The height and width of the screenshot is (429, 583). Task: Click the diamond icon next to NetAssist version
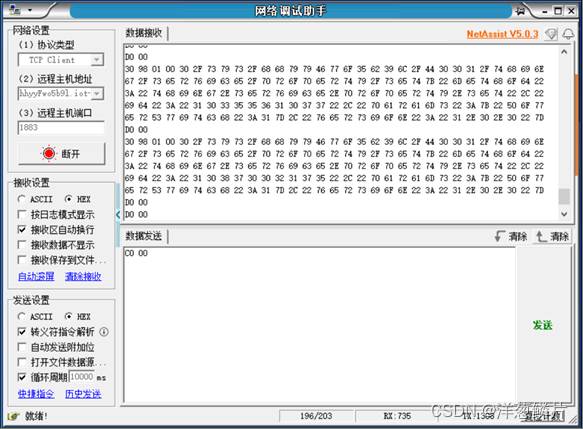(551, 34)
